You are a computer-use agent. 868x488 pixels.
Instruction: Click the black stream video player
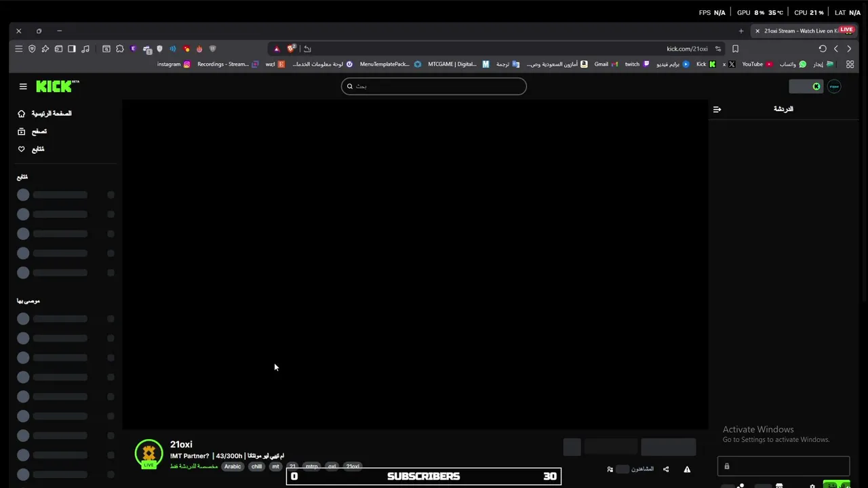415,264
